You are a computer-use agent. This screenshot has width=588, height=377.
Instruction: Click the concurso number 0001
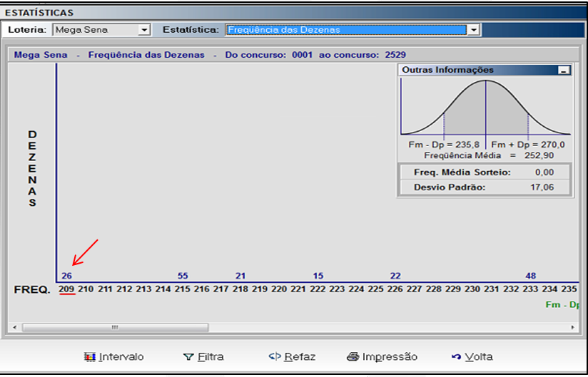tap(302, 55)
